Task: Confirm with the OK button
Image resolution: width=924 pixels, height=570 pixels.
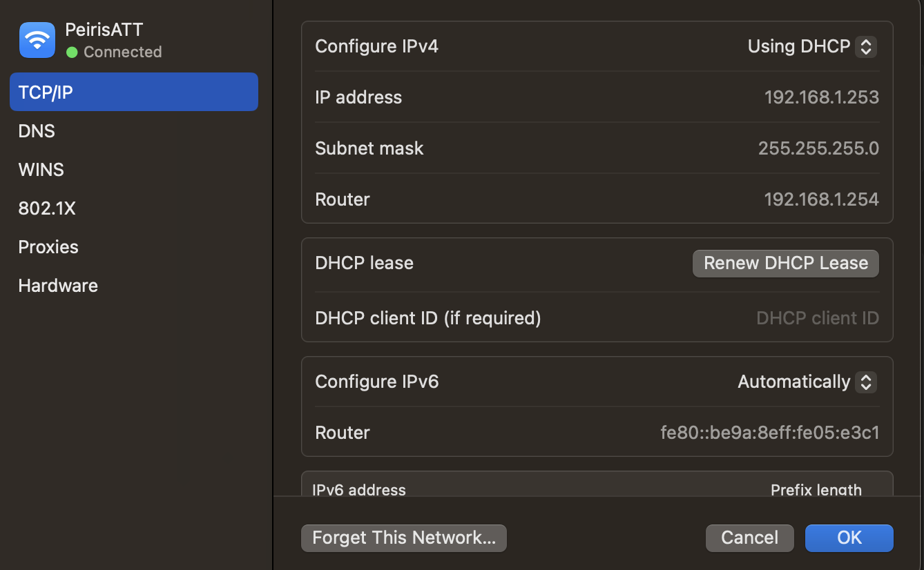Action: pos(849,538)
